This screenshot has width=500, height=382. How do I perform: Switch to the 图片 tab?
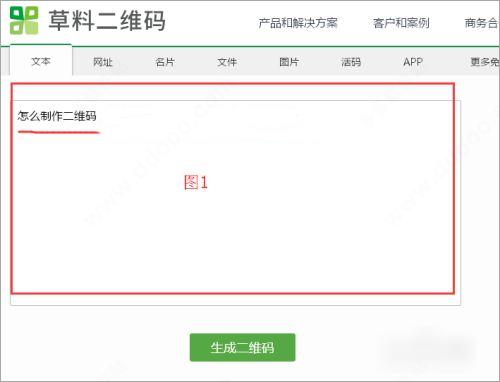(x=289, y=62)
